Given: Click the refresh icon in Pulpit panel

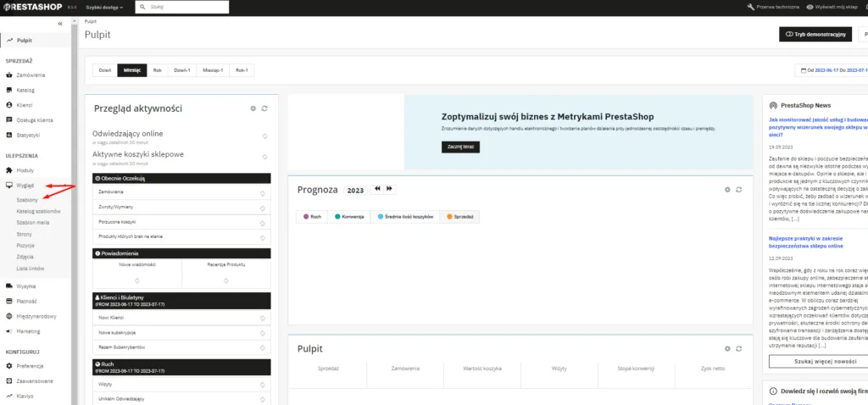Looking at the screenshot, I should pos(739,348).
